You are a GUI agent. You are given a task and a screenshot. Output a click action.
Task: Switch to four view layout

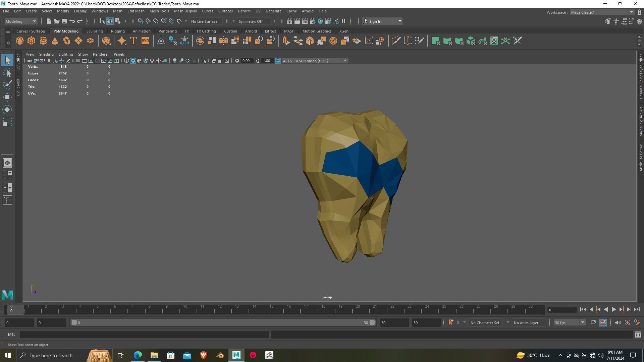click(7, 175)
